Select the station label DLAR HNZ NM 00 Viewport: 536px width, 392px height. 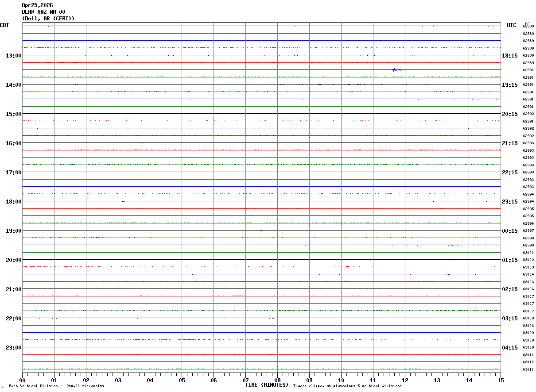coord(43,12)
